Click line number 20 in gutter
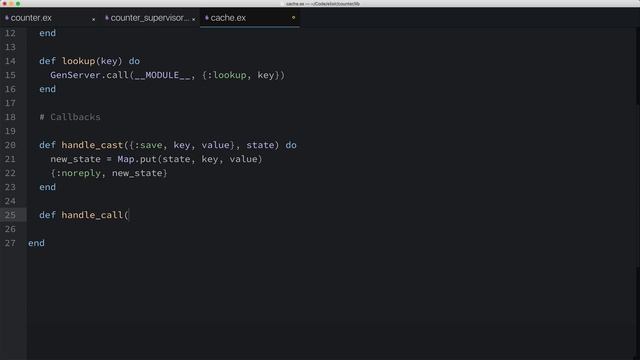 tap(10, 145)
